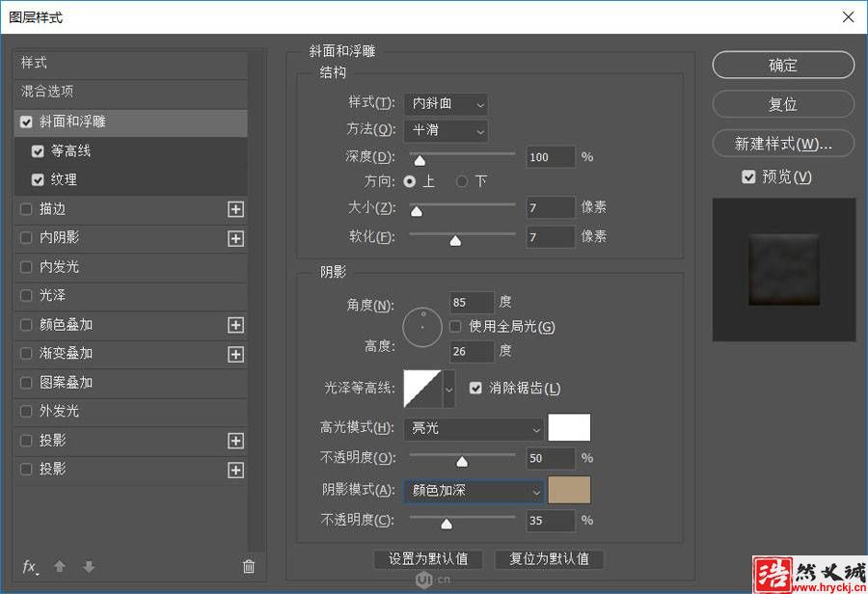Select the 图案叠加 effect row

[130, 383]
